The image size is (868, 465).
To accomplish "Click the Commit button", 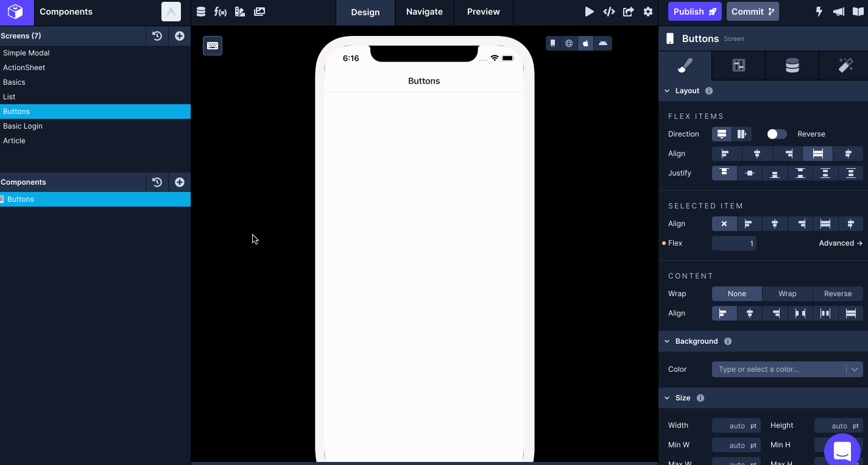I will click(753, 12).
